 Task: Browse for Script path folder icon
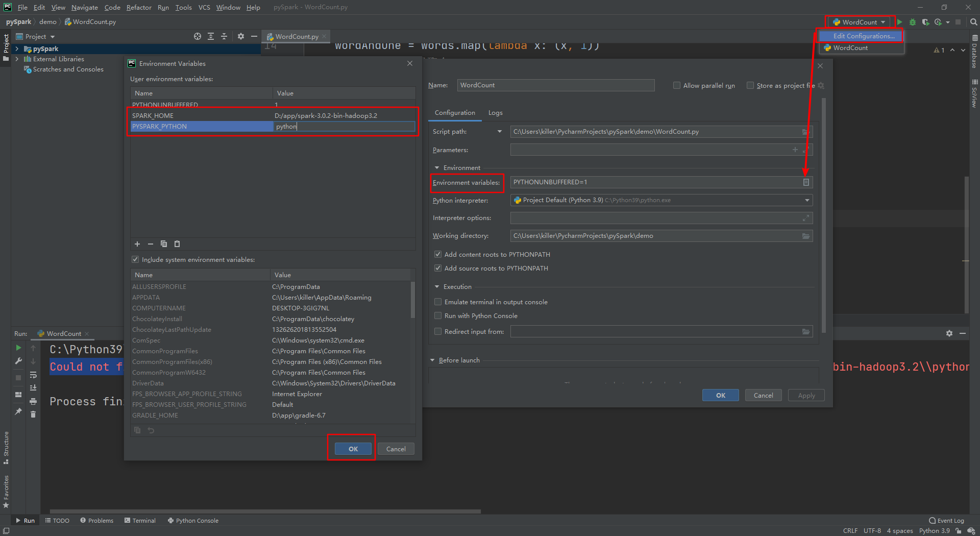pos(805,132)
